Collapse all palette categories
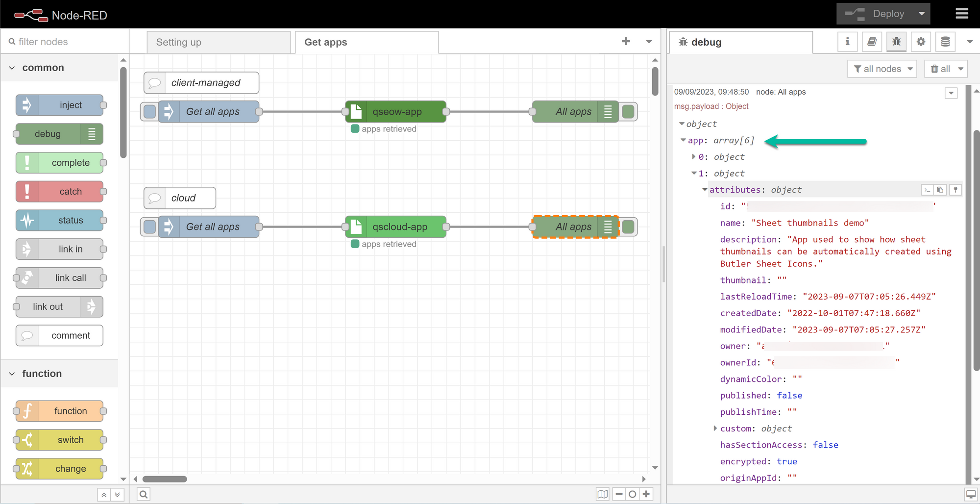Image resolution: width=980 pixels, height=504 pixels. point(104,495)
